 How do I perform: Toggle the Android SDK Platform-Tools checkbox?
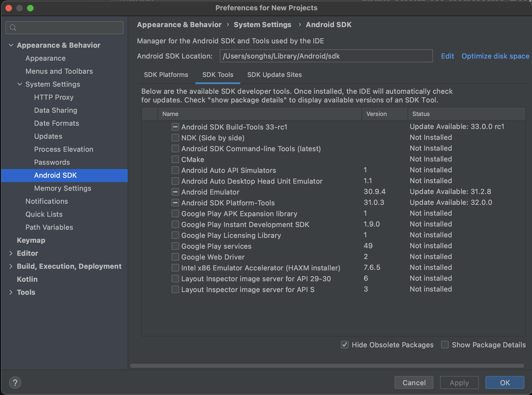pos(175,203)
